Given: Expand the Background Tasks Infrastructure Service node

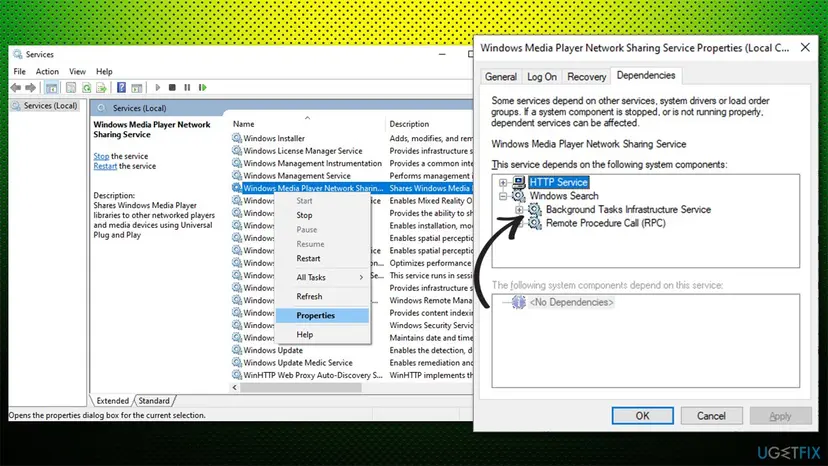Looking at the screenshot, I should [519, 210].
